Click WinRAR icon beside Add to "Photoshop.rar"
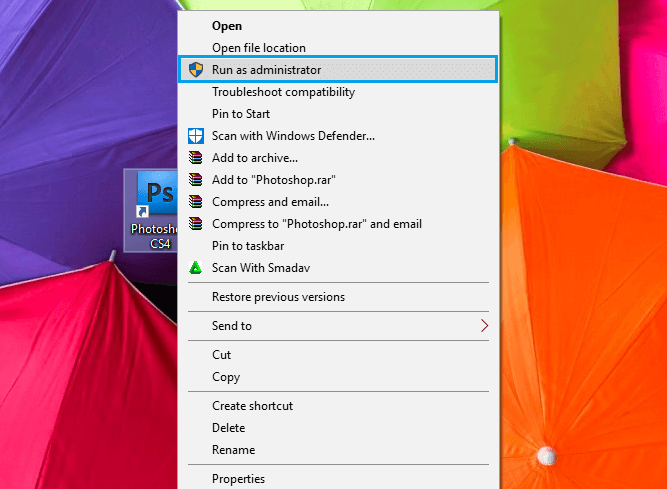This screenshot has height=489, width=667. [x=196, y=179]
